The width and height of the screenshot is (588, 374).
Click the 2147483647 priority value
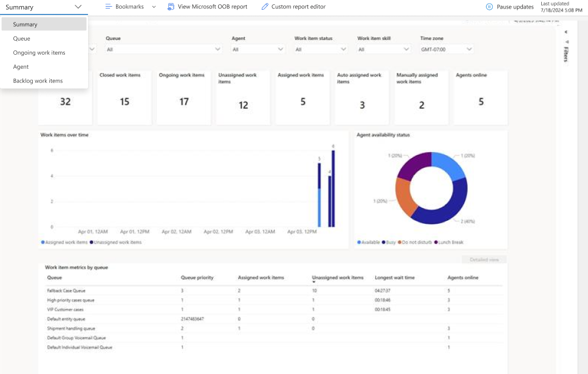point(193,319)
